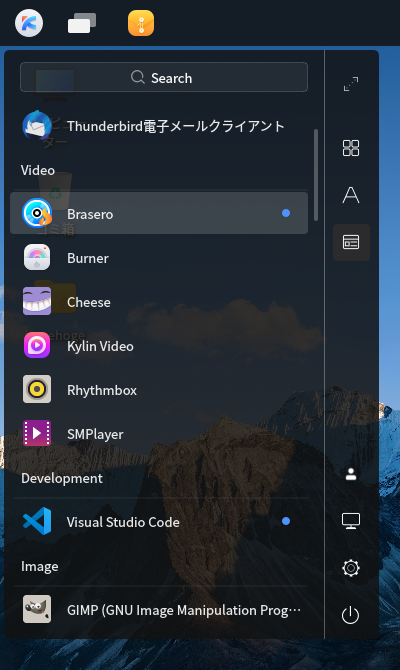Click the Video category header
Image resolution: width=400 pixels, height=670 pixels.
click(38, 170)
